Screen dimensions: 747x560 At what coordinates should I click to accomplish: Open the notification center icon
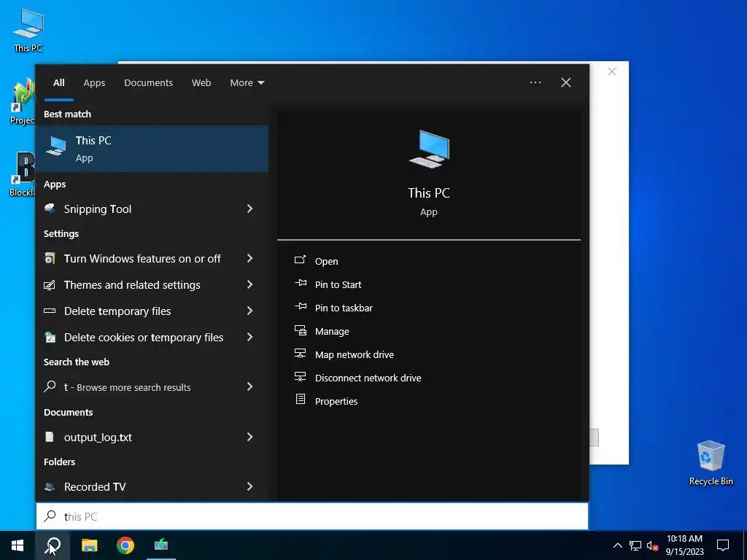(x=723, y=545)
